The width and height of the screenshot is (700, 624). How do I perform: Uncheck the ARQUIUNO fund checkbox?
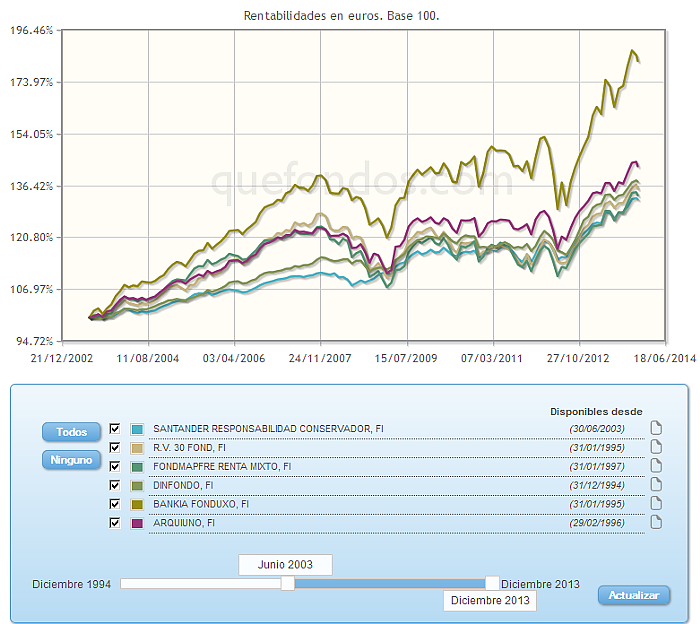click(x=115, y=523)
